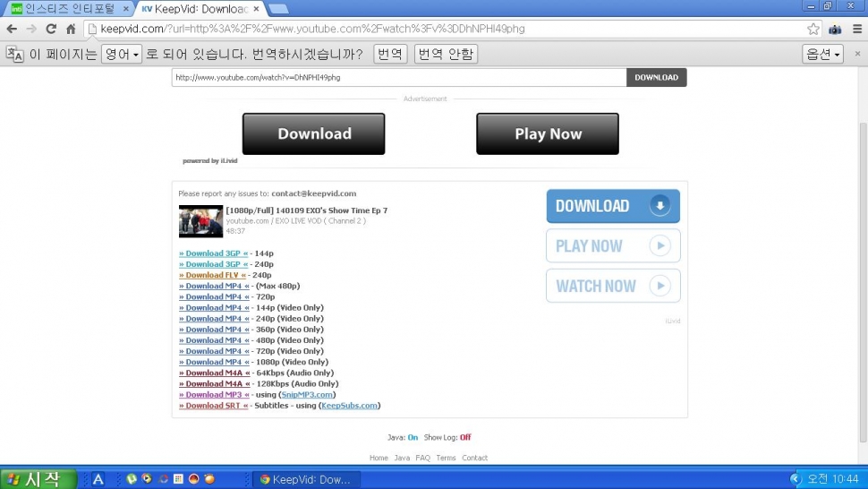Bookmark this page with the star icon
The width and height of the screenshot is (868, 489).
coord(813,29)
